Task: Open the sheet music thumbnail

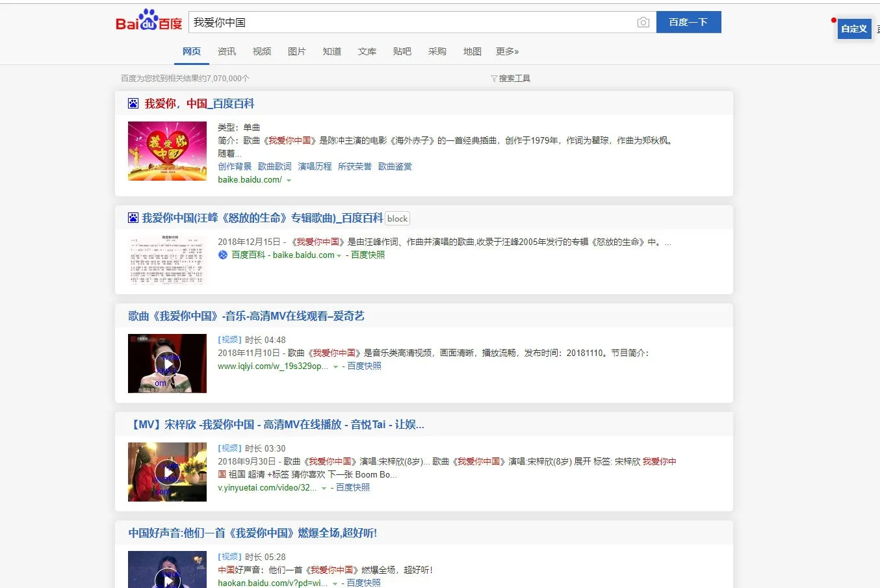Action: tap(167, 259)
